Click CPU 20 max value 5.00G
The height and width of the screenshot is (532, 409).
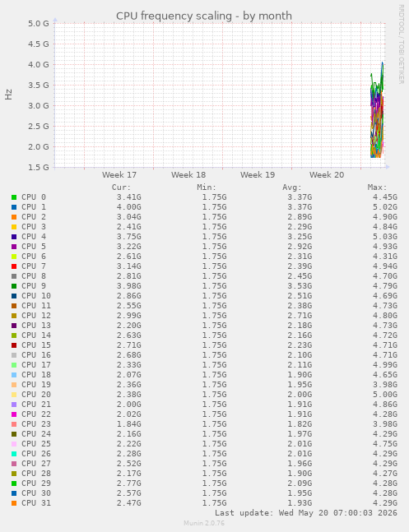(x=385, y=394)
